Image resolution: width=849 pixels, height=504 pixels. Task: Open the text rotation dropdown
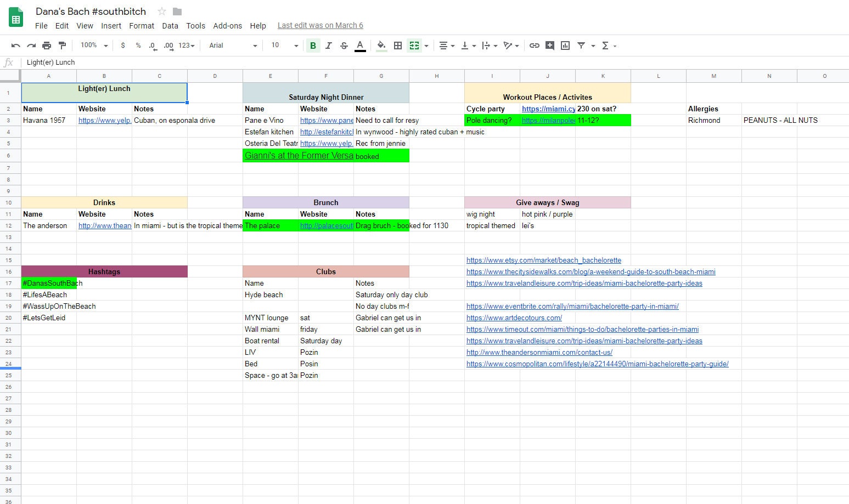point(511,46)
